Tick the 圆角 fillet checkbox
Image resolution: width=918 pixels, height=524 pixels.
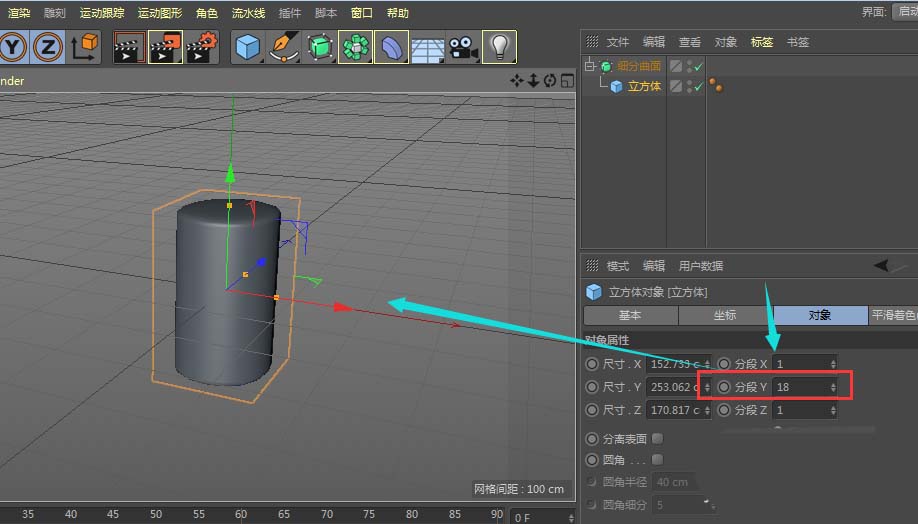pyautogui.click(x=657, y=459)
